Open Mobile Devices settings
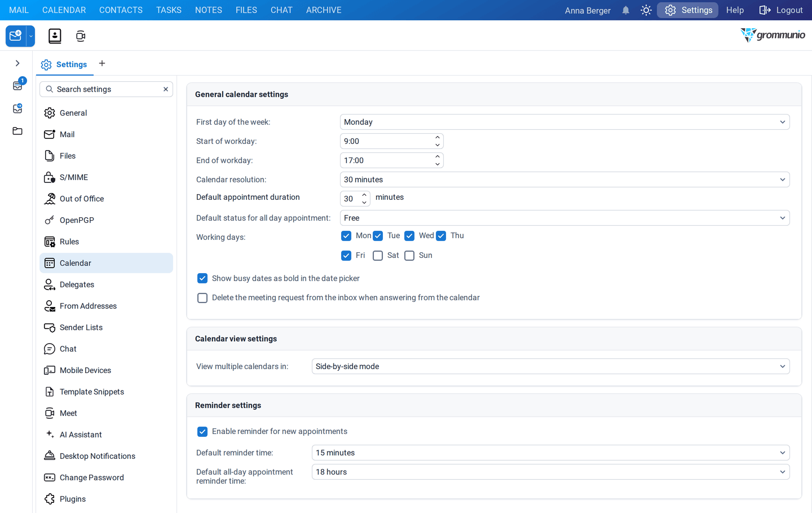Image resolution: width=812 pixels, height=513 pixels. pos(106,370)
